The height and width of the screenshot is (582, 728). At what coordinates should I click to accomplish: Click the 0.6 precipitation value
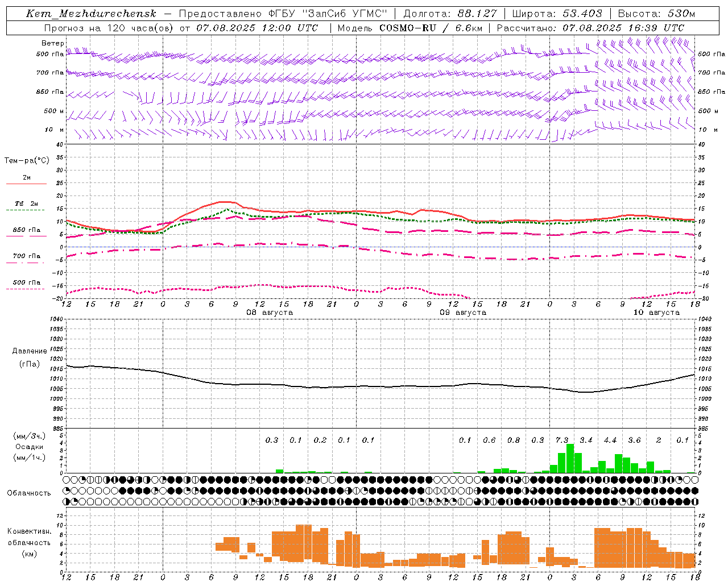point(489,440)
